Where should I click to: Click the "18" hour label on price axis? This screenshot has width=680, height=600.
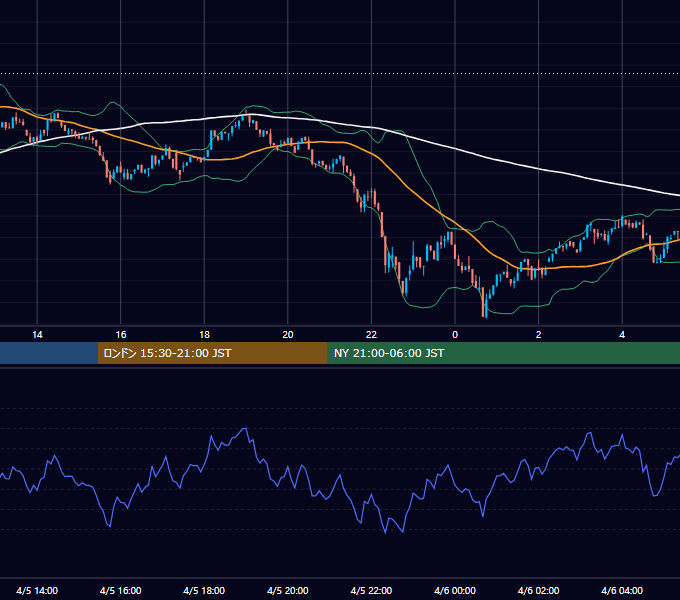pos(204,335)
